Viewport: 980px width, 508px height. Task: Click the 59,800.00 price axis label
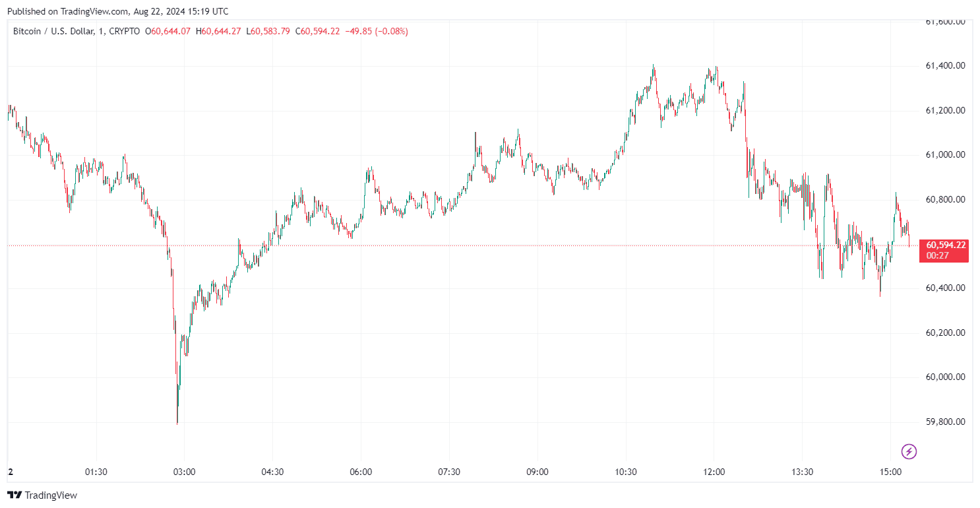point(946,422)
